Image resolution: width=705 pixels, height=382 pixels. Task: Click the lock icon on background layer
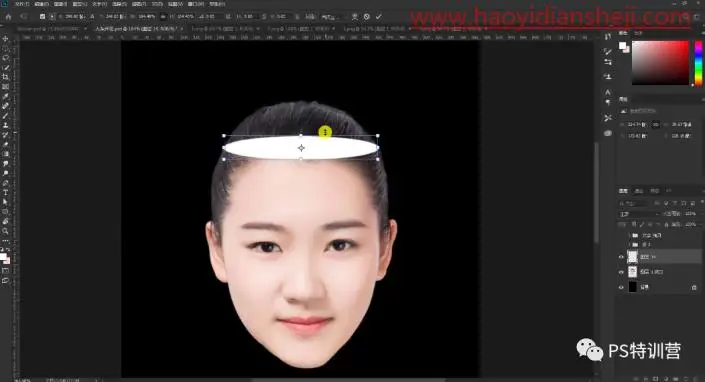[x=694, y=287]
